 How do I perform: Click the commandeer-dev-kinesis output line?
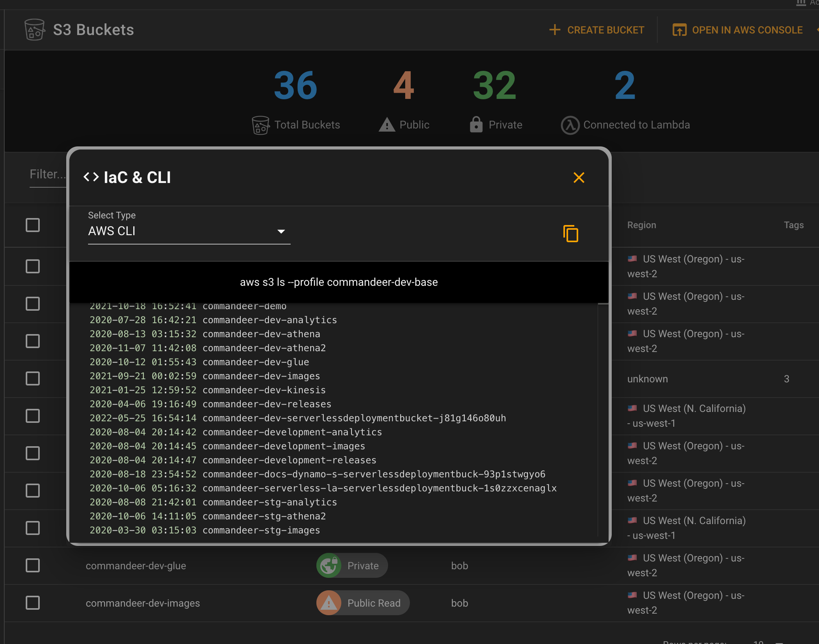point(208,390)
